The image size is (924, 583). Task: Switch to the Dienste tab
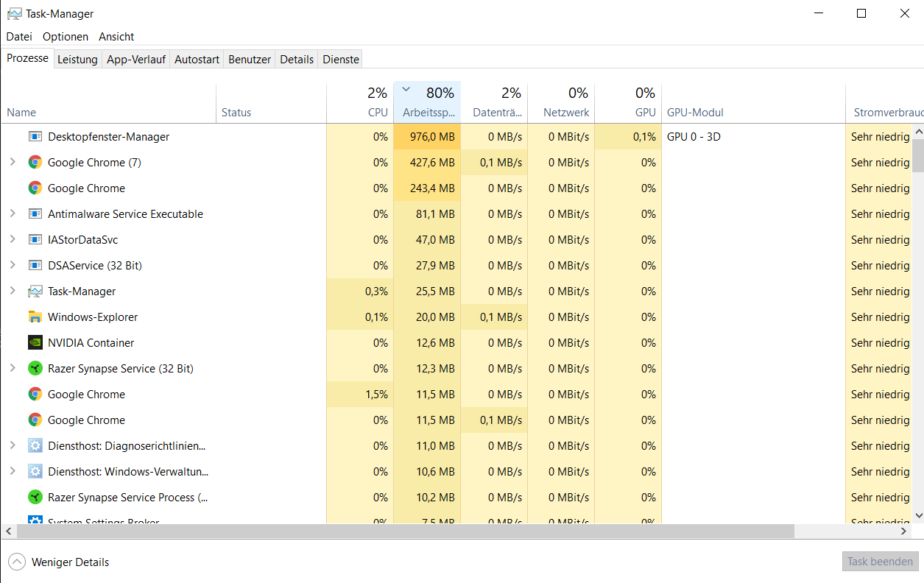pos(341,60)
